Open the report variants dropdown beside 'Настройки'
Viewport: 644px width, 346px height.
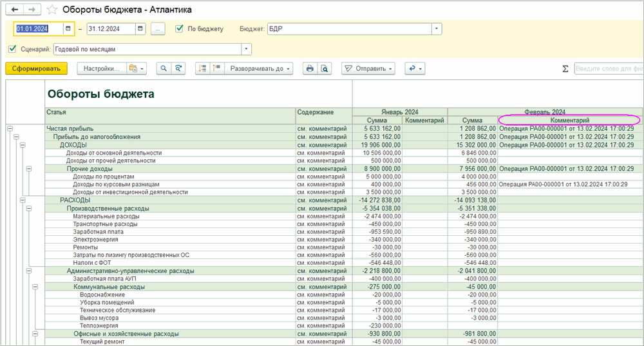[x=136, y=68]
